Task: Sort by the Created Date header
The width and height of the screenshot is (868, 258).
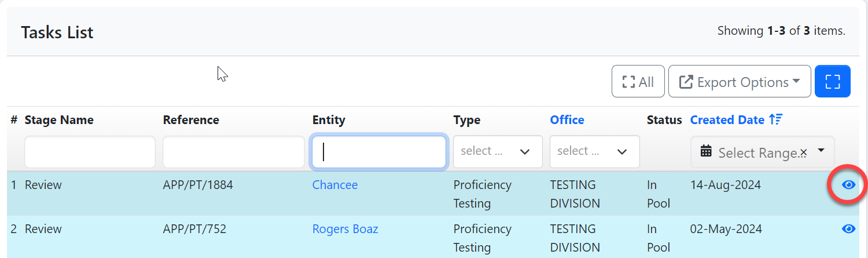Action: point(727,120)
